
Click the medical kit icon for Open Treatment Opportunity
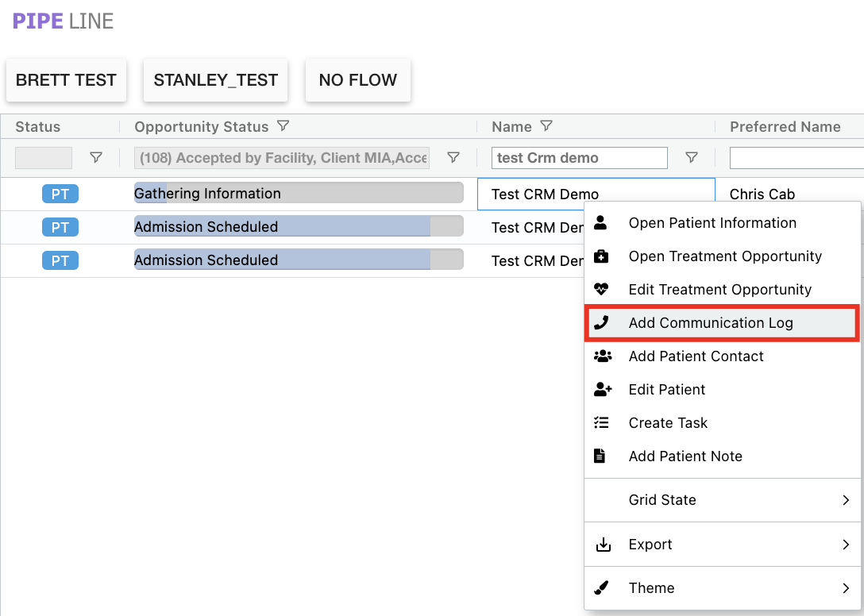pyautogui.click(x=602, y=256)
